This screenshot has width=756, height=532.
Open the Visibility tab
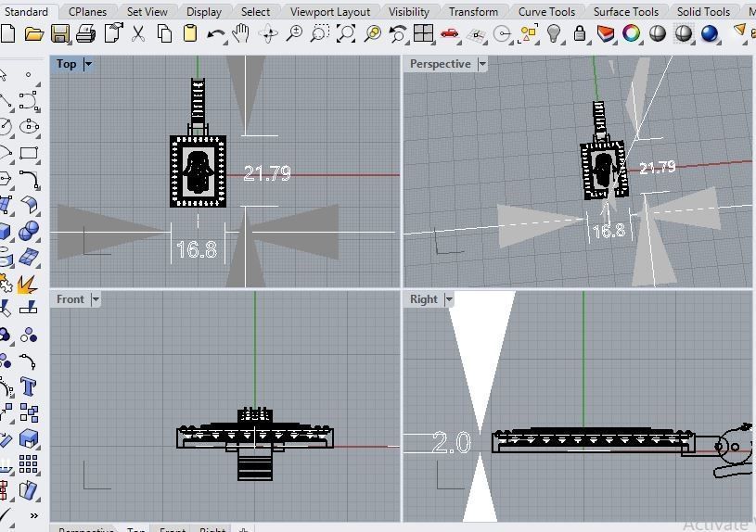point(409,11)
